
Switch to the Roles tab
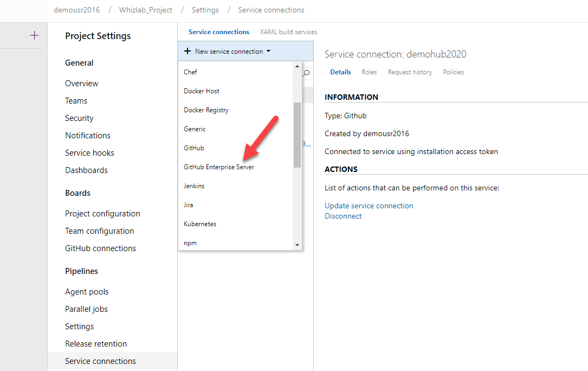coord(369,72)
